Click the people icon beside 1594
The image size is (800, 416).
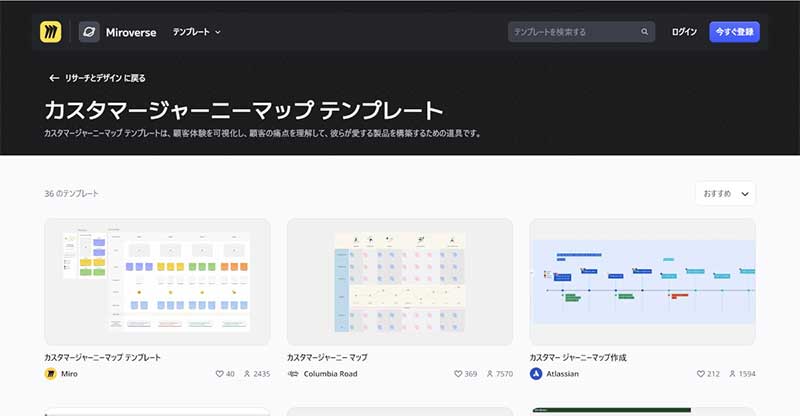click(x=732, y=374)
